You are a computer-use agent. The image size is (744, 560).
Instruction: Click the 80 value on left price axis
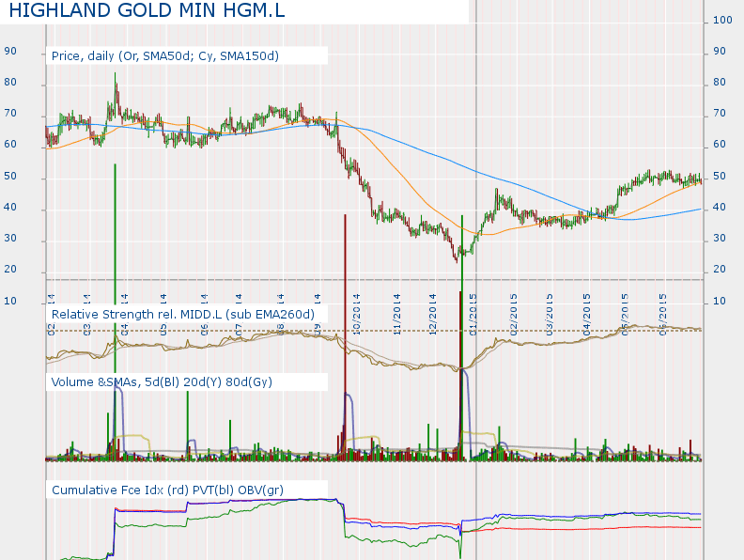point(10,82)
